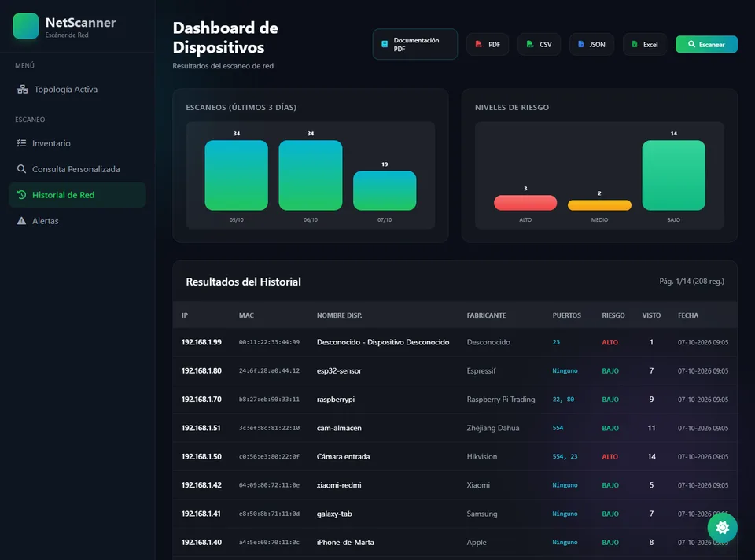Click the NetScanner green logo square
Viewport: 755px width, 560px height.
[x=25, y=26]
